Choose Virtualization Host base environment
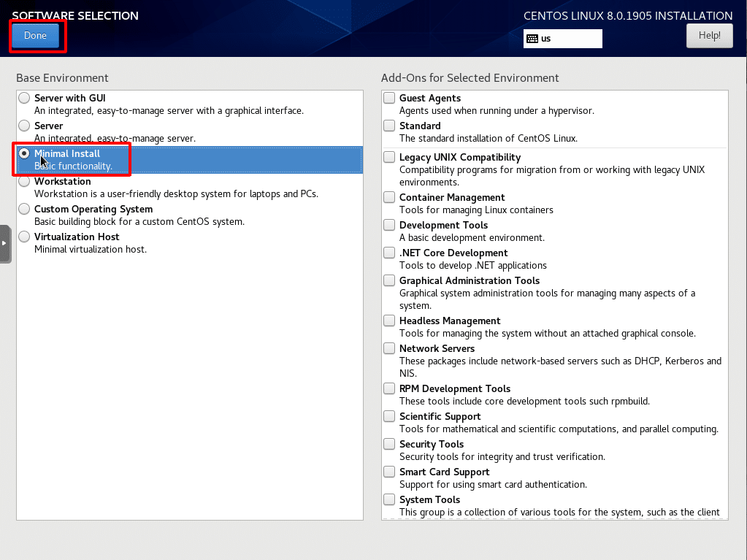This screenshot has width=747, height=560. click(x=24, y=237)
